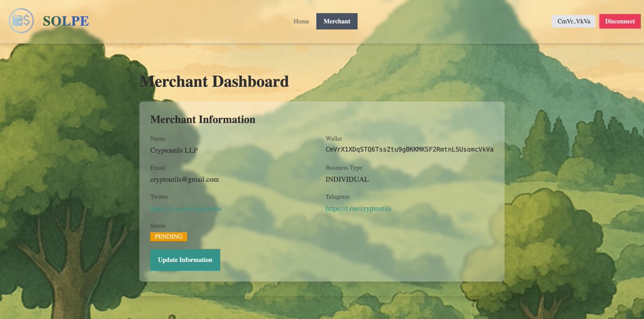This screenshot has width=644, height=319.
Task: Click the SOLPE brand name
Action: click(x=66, y=21)
